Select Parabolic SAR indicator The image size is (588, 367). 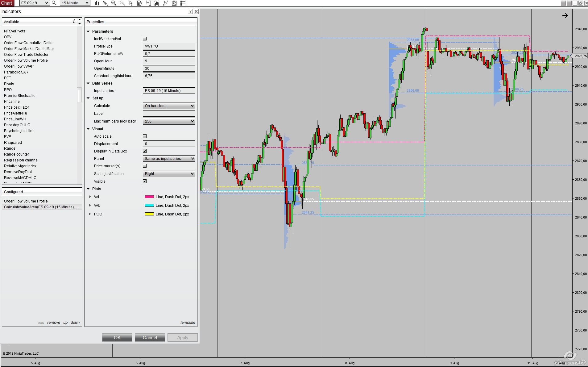click(x=16, y=72)
